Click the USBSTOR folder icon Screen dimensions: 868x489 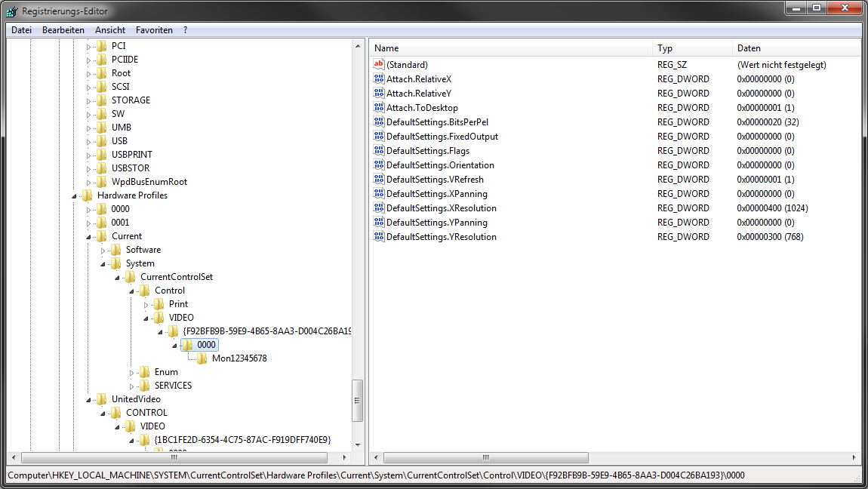(x=102, y=168)
